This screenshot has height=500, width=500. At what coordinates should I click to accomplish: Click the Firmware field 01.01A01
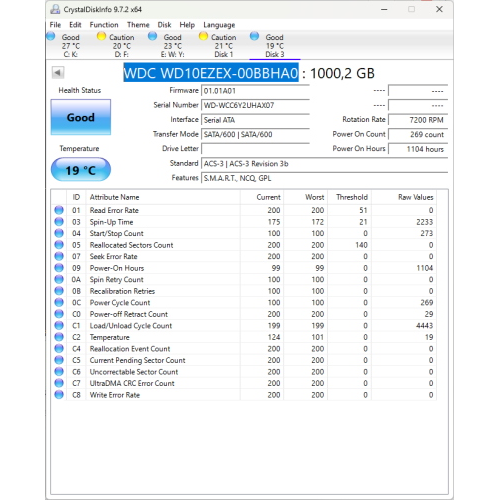pyautogui.click(x=255, y=91)
